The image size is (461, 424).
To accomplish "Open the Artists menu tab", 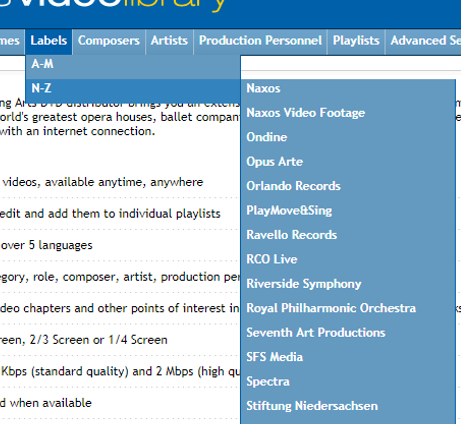I will click(169, 41).
